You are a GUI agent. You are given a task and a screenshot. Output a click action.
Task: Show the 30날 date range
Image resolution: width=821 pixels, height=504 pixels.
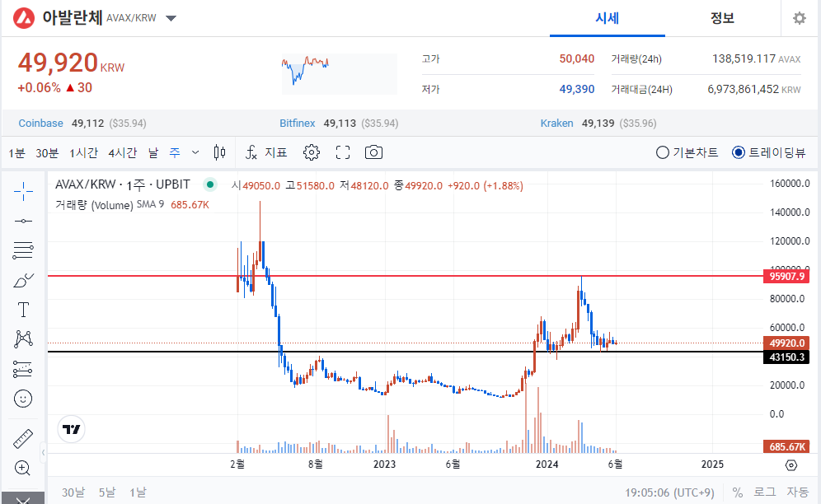pos(73,492)
